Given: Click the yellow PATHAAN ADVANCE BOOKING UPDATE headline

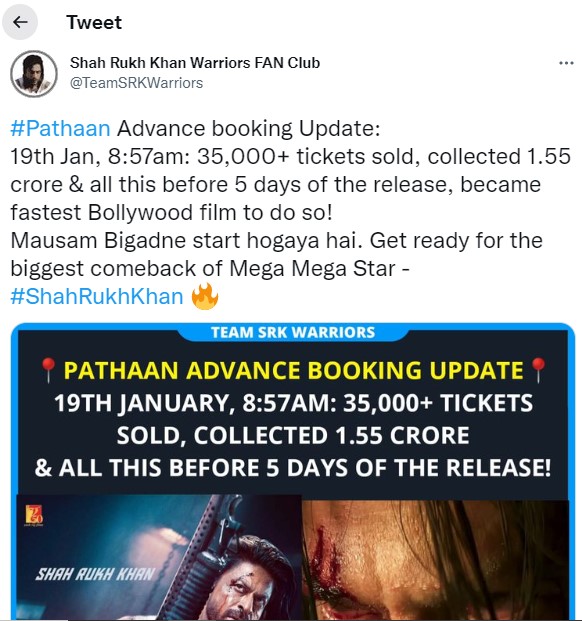Looking at the screenshot, I should coord(293,371).
